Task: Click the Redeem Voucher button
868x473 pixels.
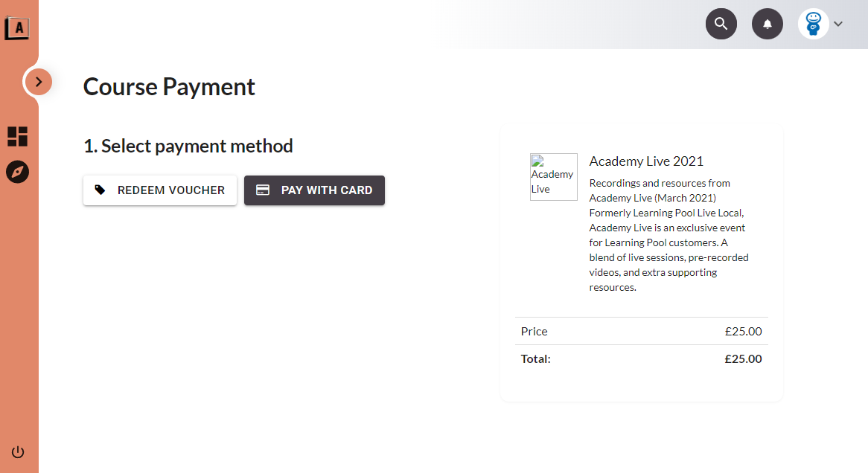Action: [x=160, y=190]
